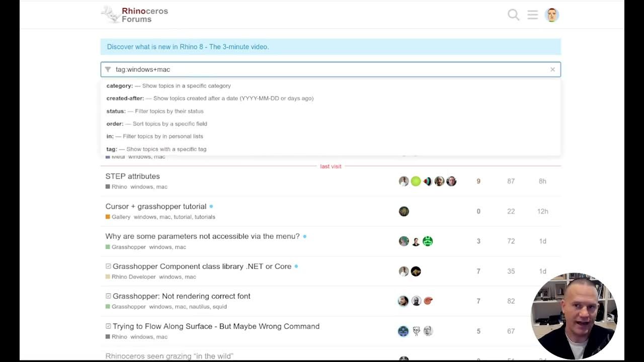Viewport: 644px width, 362px height.
Task: Click first avatar on Component class library row
Action: tap(404, 271)
